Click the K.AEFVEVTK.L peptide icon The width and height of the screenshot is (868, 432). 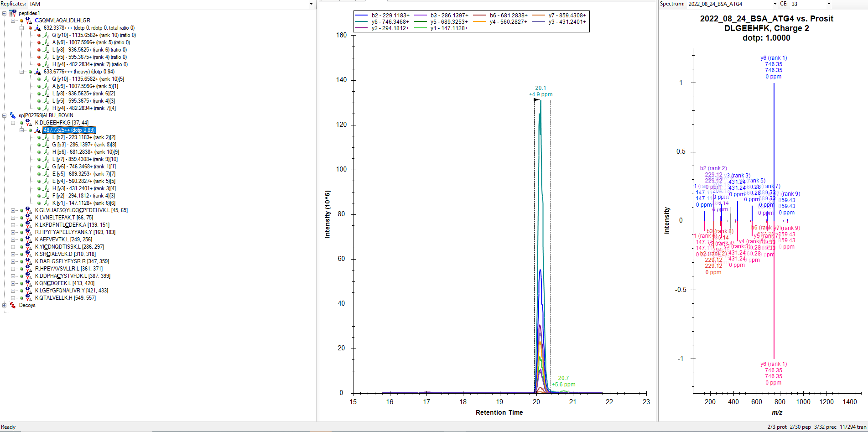[x=29, y=239]
